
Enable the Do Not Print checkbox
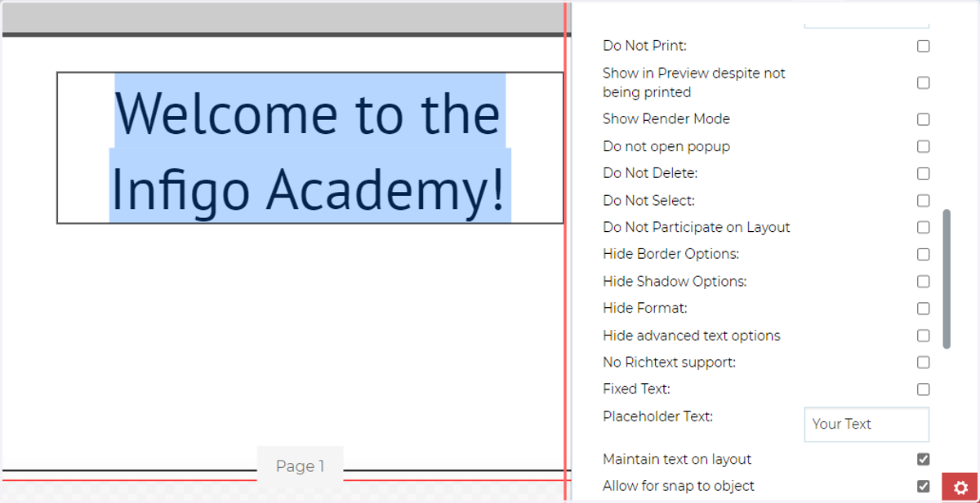(x=923, y=47)
